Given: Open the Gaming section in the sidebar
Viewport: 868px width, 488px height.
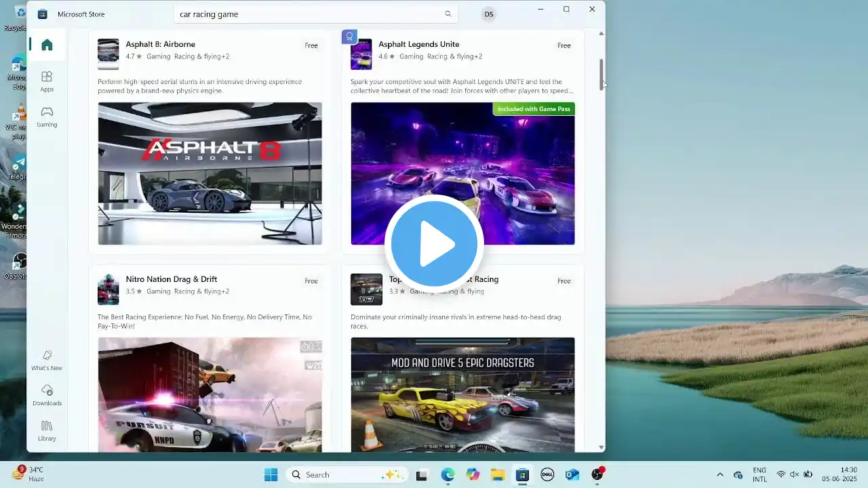Looking at the screenshot, I should tap(47, 117).
